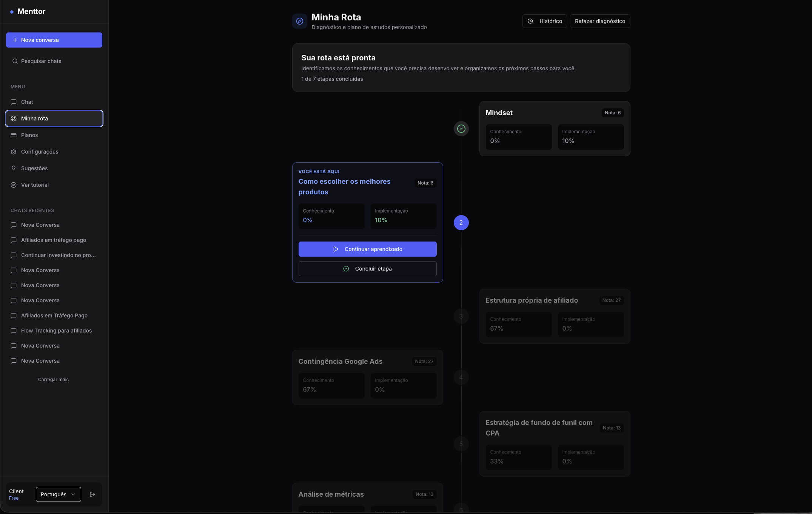Open chat 'Continuar investindo no pro...'
The image size is (812, 514).
click(54, 255)
